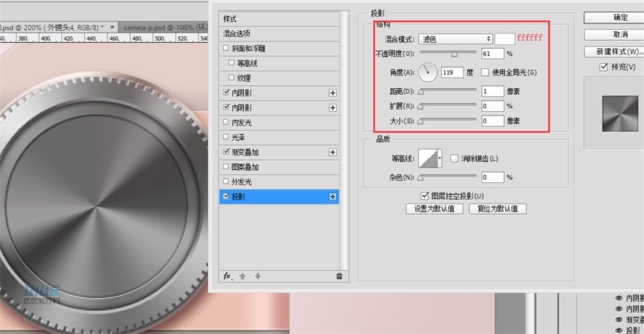This screenshot has height=334, width=644.
Task: Click the 角度 field showing 119
Action: coord(452,73)
